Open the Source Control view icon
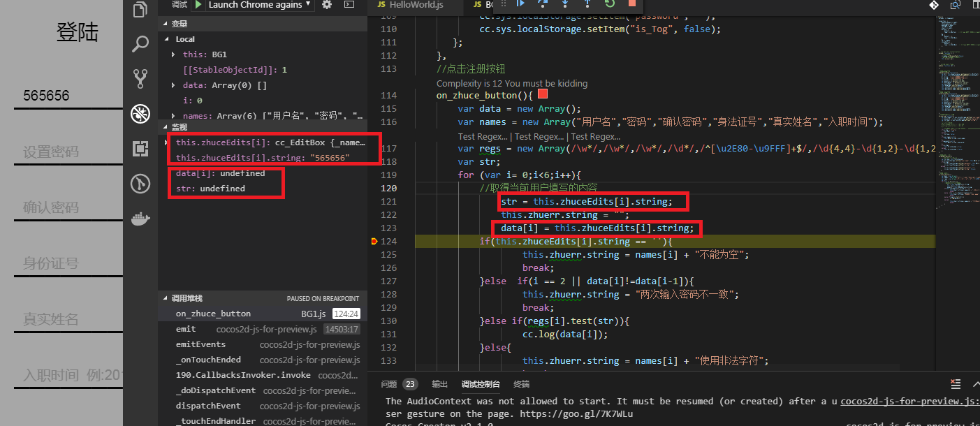Screen dimensions: 980x426 pyautogui.click(x=140, y=78)
